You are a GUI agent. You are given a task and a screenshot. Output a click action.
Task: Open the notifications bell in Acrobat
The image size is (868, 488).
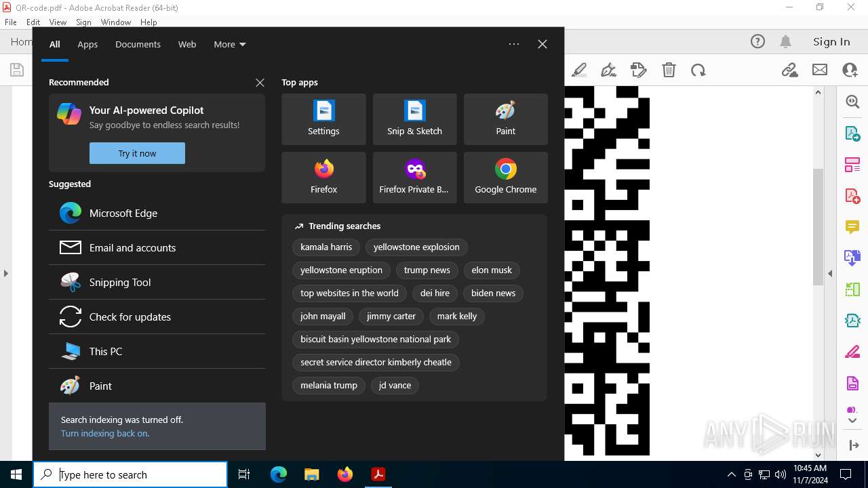tap(786, 41)
